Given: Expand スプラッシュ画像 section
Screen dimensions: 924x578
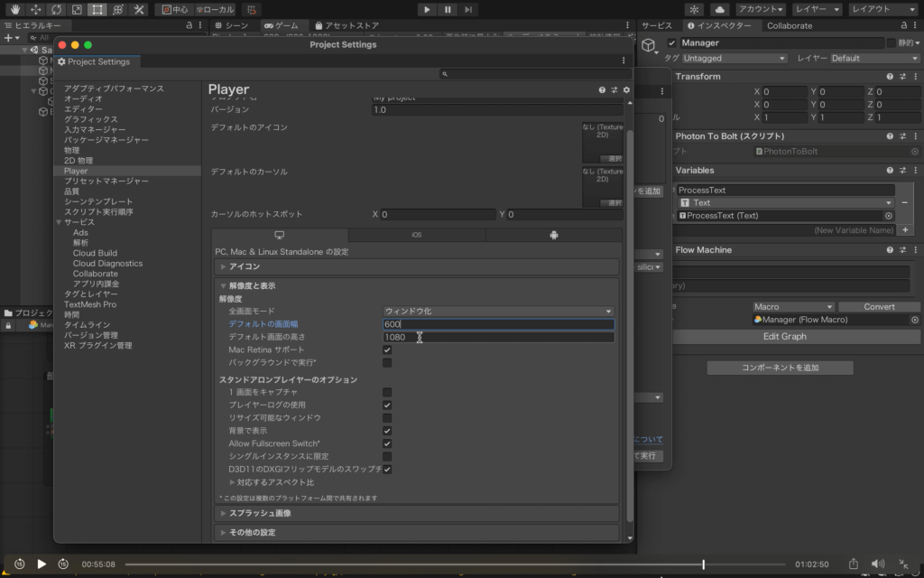Looking at the screenshot, I should pos(417,513).
